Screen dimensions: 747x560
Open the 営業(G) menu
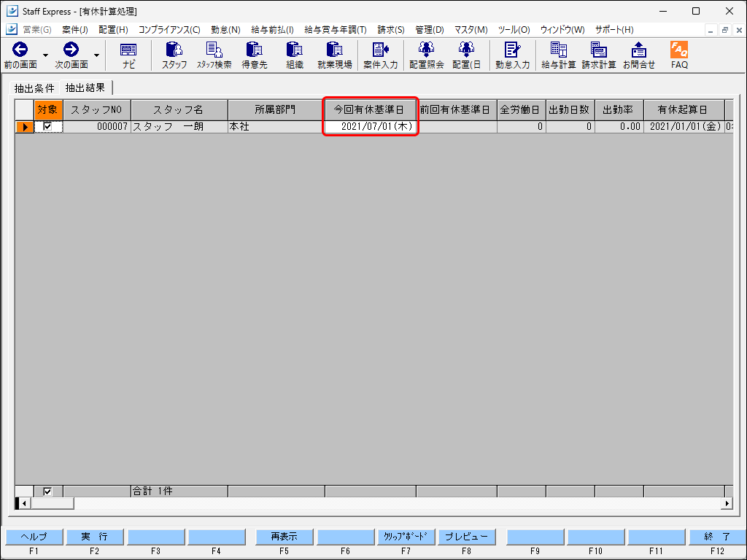tap(36, 29)
